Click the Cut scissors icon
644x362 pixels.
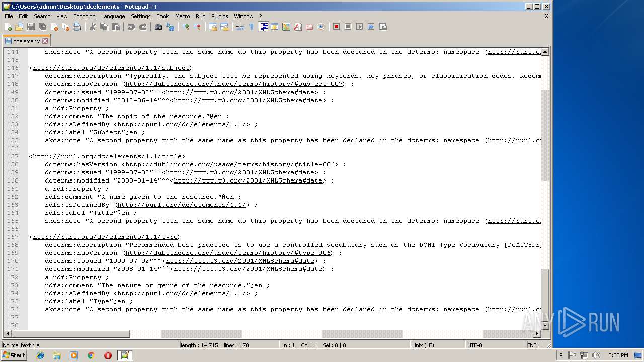[93, 27]
